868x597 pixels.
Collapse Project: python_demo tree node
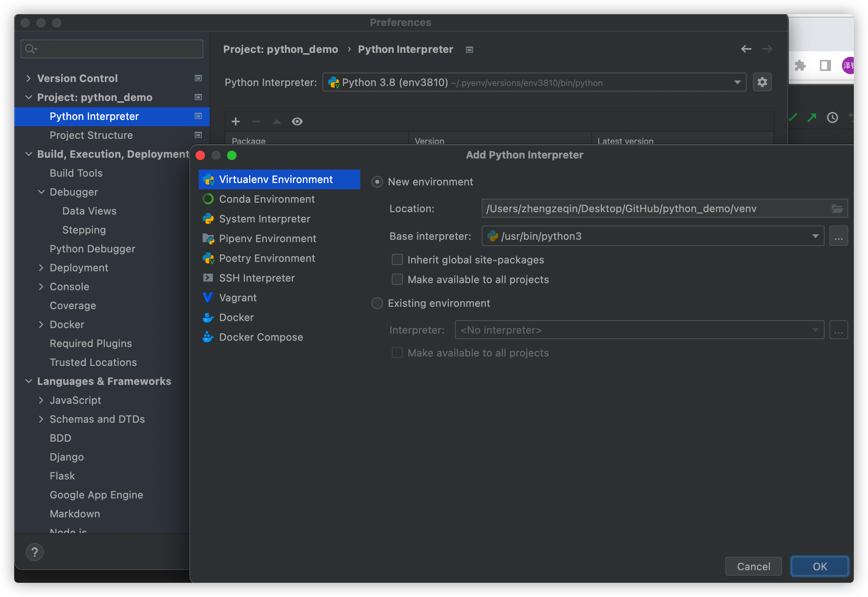tap(28, 97)
